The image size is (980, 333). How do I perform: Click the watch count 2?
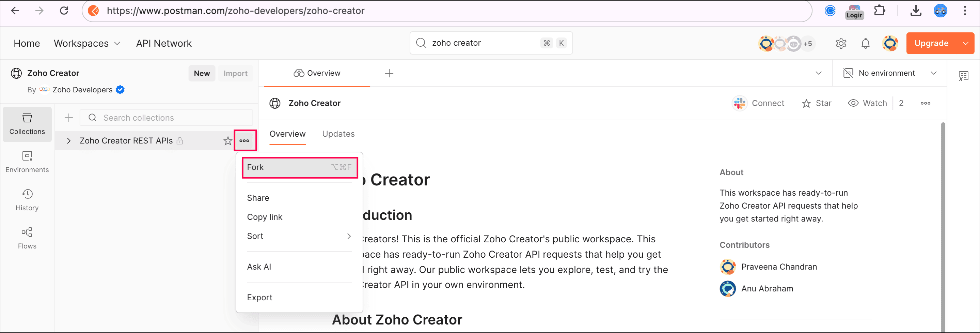[901, 103]
